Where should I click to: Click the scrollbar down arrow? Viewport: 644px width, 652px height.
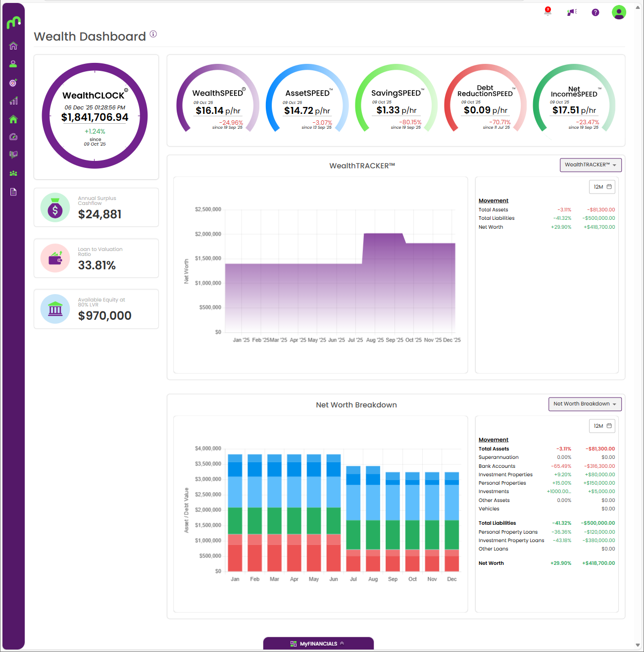click(x=638, y=645)
